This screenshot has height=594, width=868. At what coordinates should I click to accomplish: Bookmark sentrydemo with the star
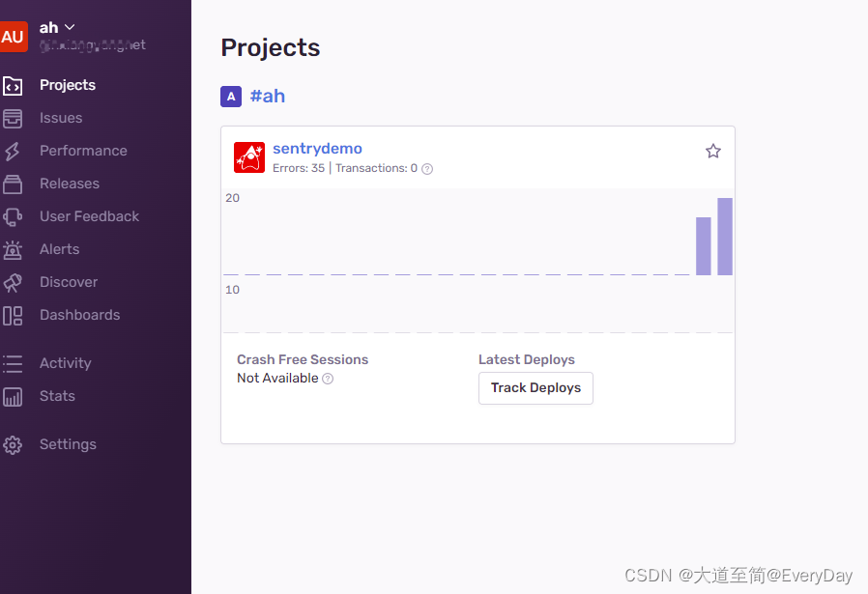[713, 151]
